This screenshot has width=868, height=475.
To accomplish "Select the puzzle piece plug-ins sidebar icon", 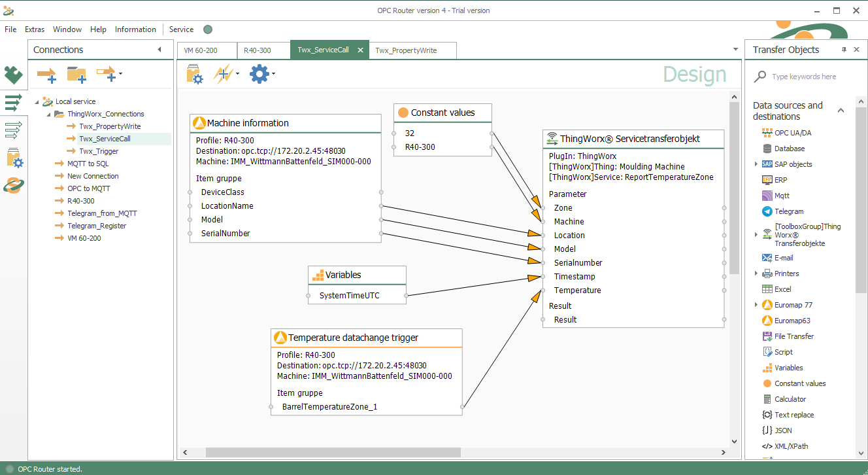I will tap(13, 75).
